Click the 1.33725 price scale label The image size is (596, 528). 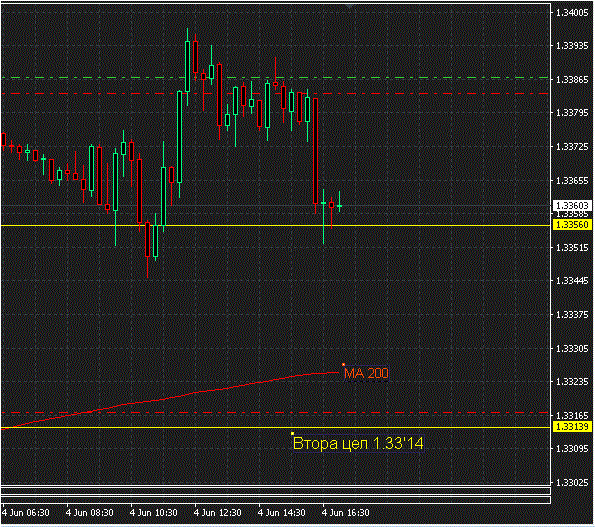(x=572, y=147)
